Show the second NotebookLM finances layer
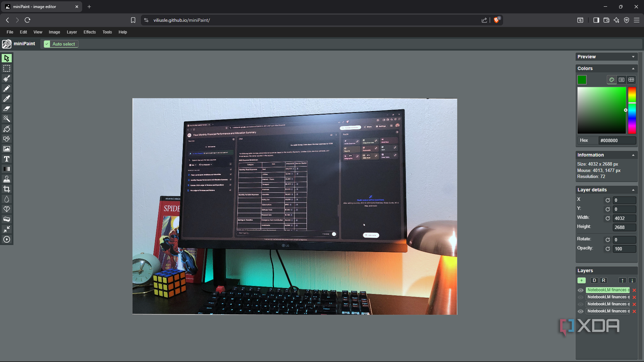This screenshot has width=644, height=362. point(580,297)
